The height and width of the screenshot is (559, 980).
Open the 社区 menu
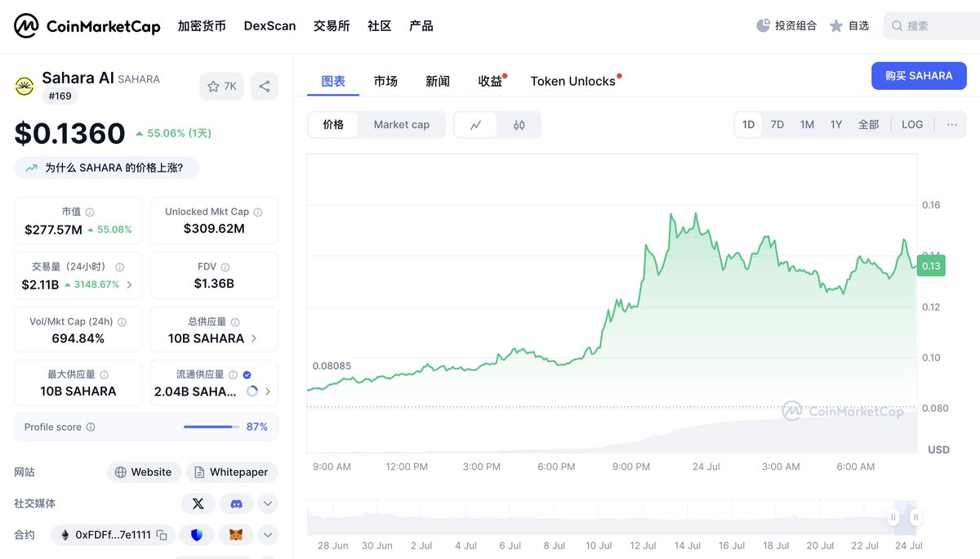[380, 26]
